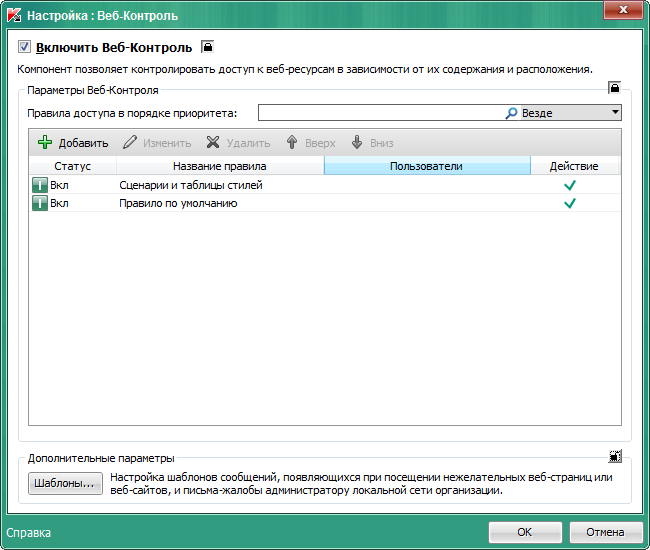This screenshot has height=550, width=650.
Task: Open the 'Шаблоны...' templates button
Action: pyautogui.click(x=65, y=483)
